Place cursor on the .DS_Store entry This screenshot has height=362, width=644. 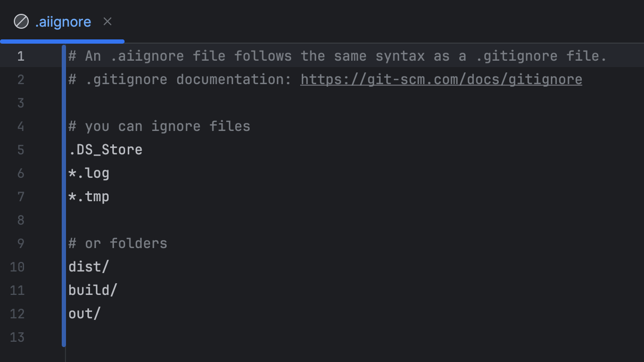point(105,150)
